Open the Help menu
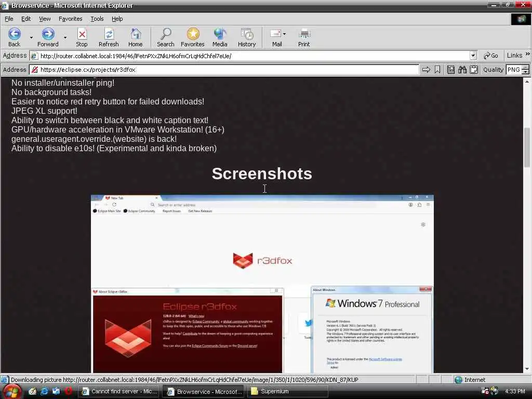532x399 pixels. point(117,19)
